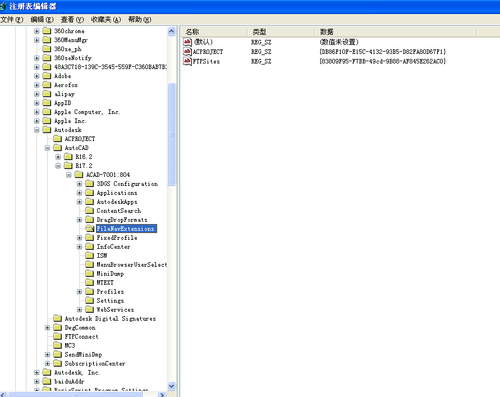Open the 查看 menu
Viewport: 500px width, 397px height.
(x=72, y=20)
